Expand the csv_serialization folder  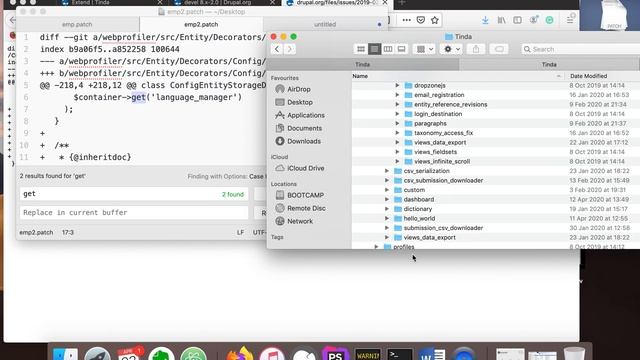click(387, 171)
